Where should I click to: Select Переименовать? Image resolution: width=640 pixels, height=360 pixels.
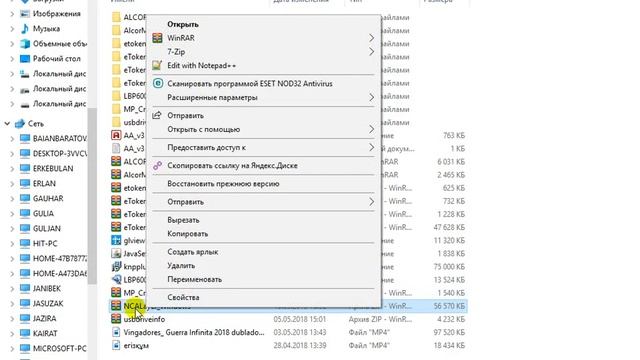(263, 280)
